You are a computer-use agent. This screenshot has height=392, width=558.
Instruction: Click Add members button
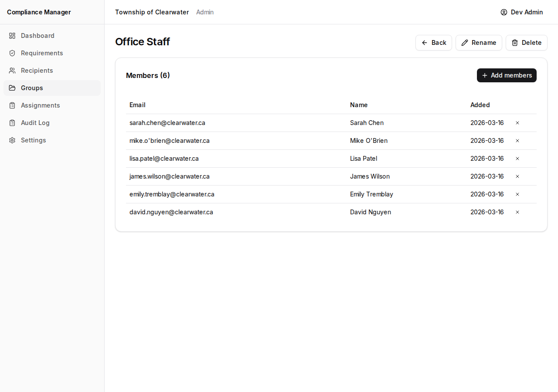coord(507,75)
